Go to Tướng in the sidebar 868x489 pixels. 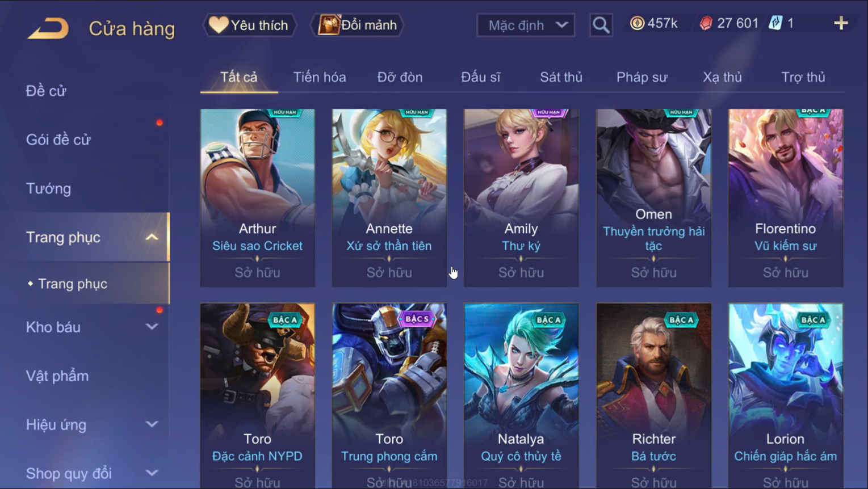(x=48, y=188)
